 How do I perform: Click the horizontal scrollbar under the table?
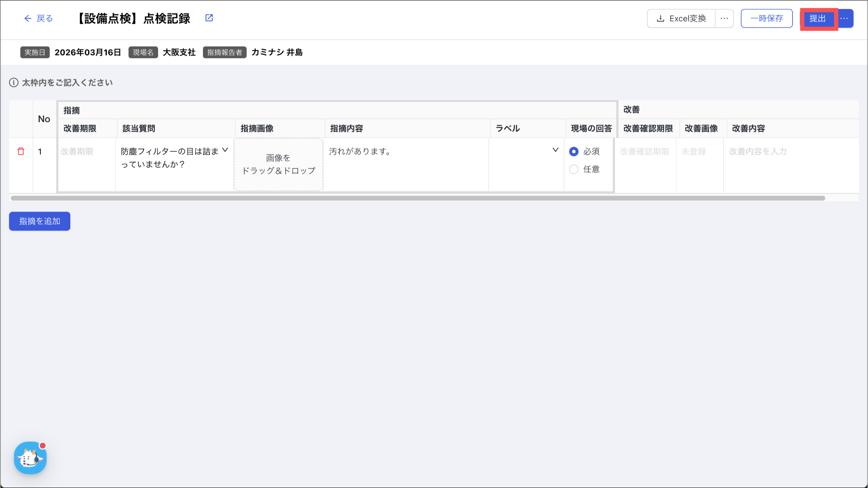(417, 198)
